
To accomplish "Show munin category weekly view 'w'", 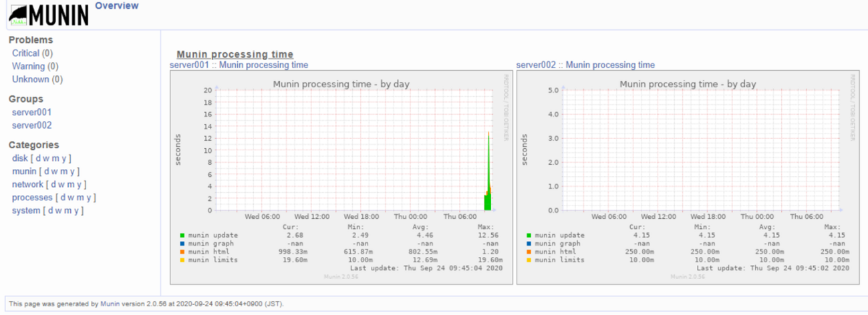I will (x=55, y=172).
